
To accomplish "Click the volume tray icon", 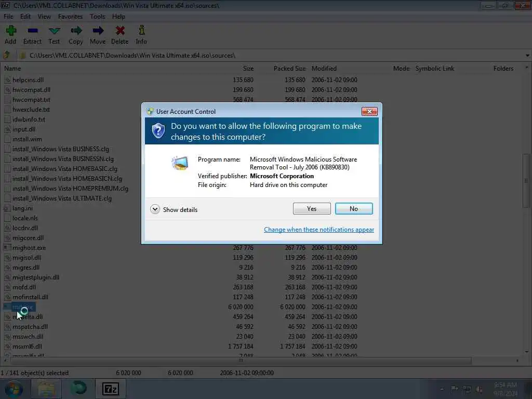I will point(479,389).
